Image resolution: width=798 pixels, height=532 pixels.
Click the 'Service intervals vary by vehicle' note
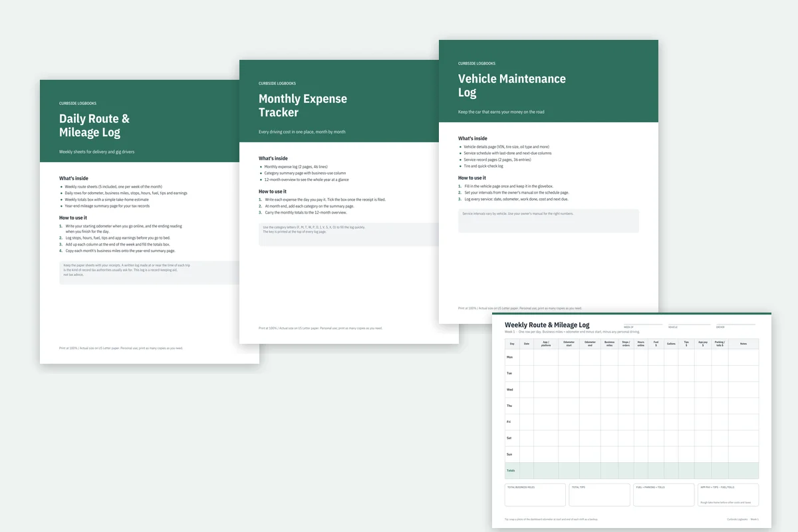click(549, 221)
